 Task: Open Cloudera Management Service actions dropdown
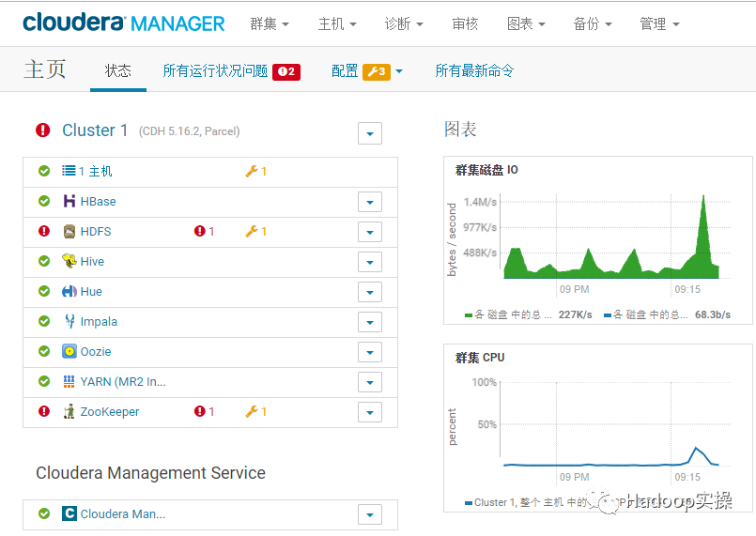(370, 514)
